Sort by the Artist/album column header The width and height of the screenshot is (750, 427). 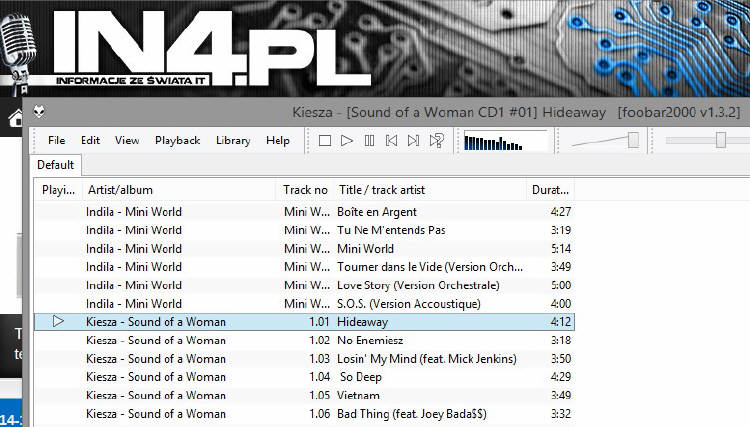pyautogui.click(x=179, y=190)
